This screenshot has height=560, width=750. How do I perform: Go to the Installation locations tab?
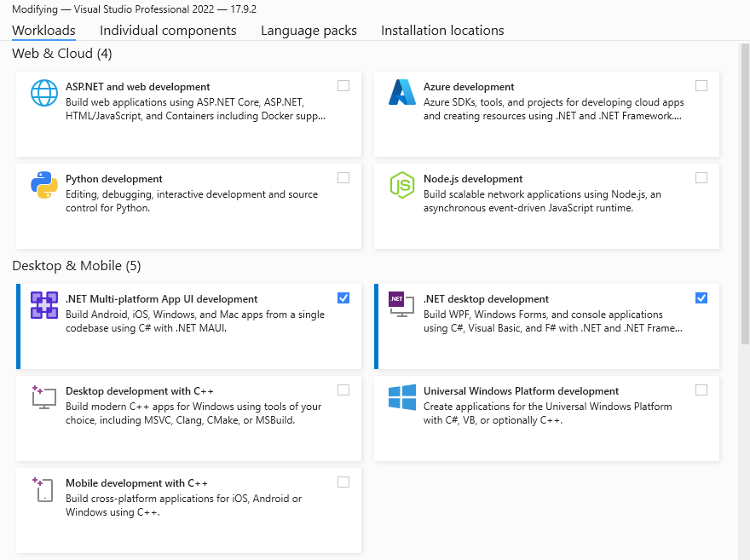click(442, 31)
